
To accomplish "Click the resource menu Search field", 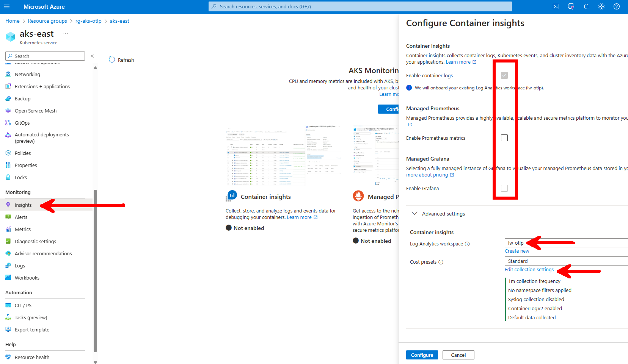I will (x=45, y=56).
